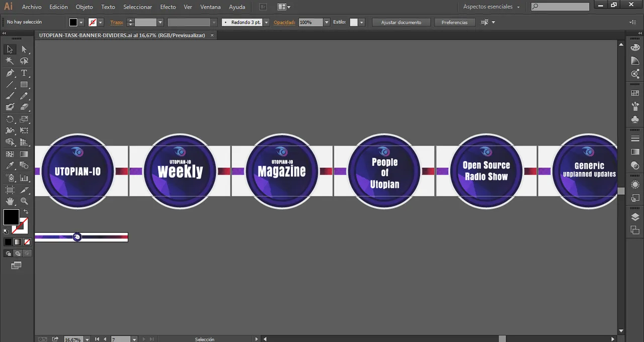Select the Pen tool

coord(10,73)
